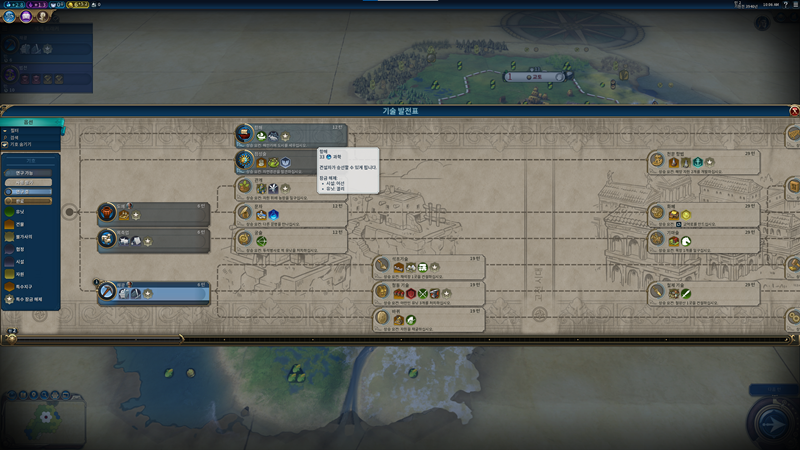Image resolution: width=800 pixels, height=450 pixels.
Task: Select the Horseback Riding (기마술) round icon
Action: click(x=657, y=239)
